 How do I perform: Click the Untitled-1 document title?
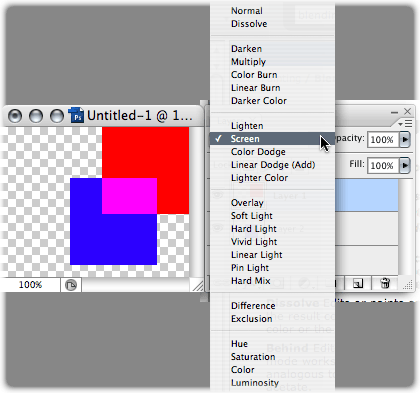click(x=140, y=116)
